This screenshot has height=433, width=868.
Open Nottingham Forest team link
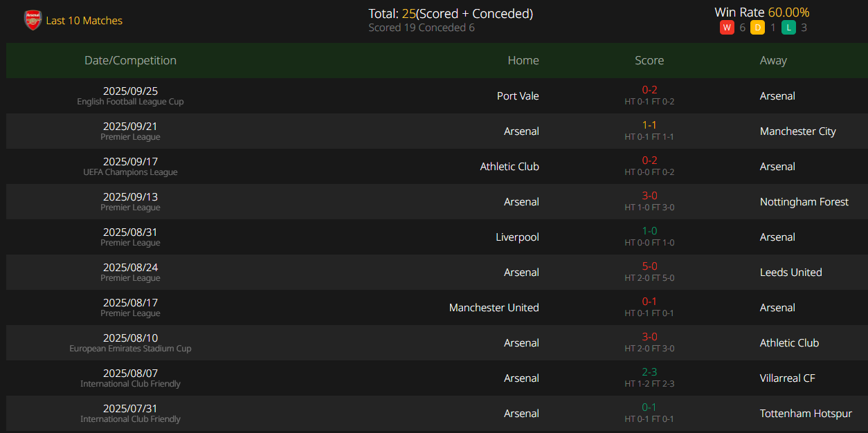[x=804, y=201]
